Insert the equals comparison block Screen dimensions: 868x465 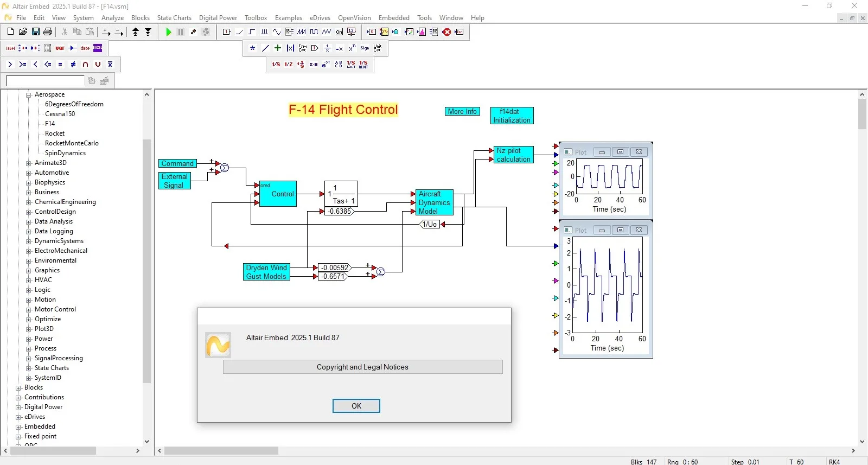point(60,65)
